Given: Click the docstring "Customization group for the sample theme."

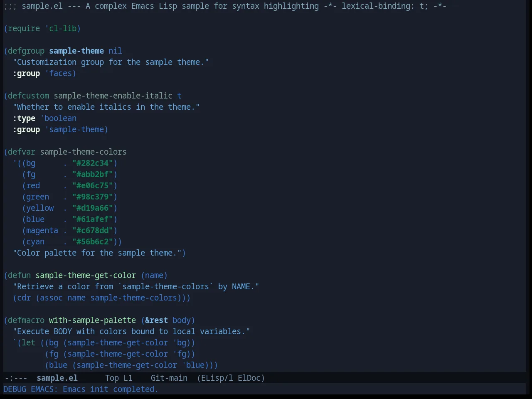Looking at the screenshot, I should 111,62.
